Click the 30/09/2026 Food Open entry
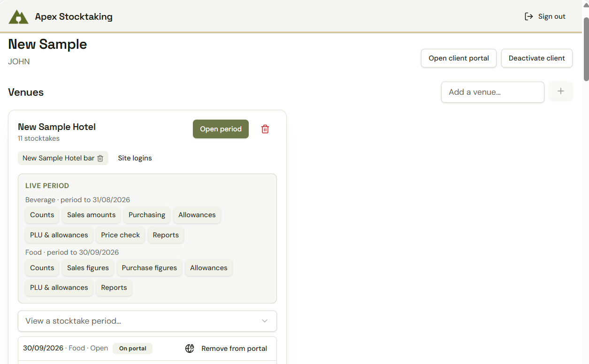This screenshot has width=589, height=364. (x=66, y=348)
